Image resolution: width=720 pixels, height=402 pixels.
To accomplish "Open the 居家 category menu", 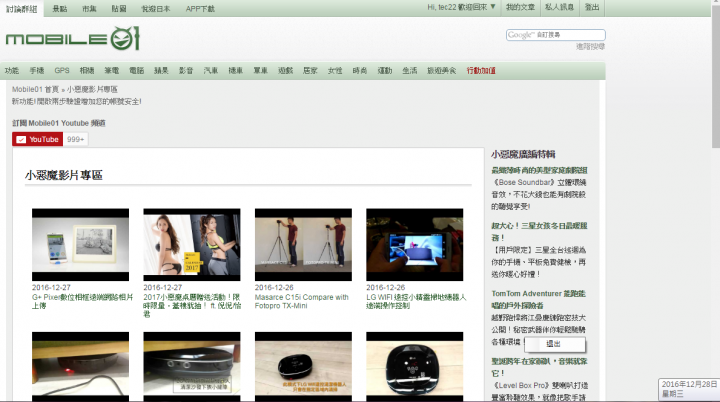I will [310, 70].
